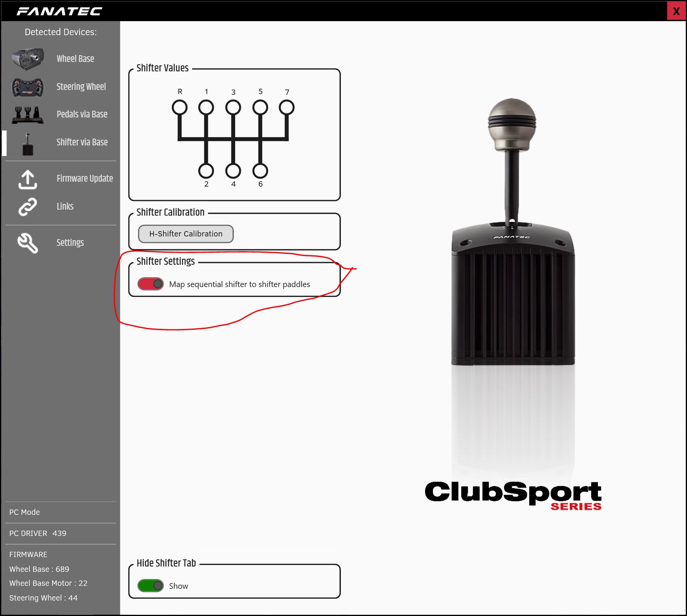687x616 pixels.
Task: Open the Links page label
Action: (x=65, y=206)
